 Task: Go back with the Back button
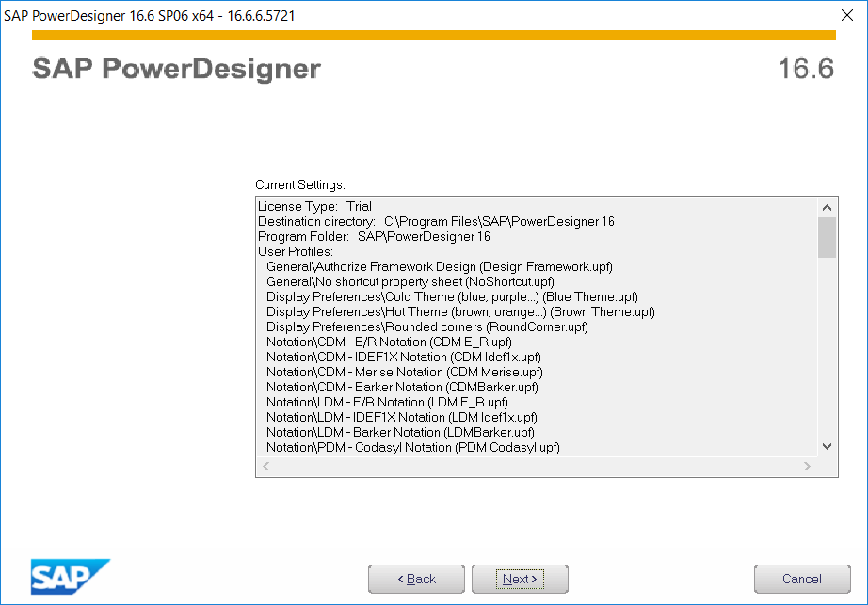pyautogui.click(x=416, y=579)
